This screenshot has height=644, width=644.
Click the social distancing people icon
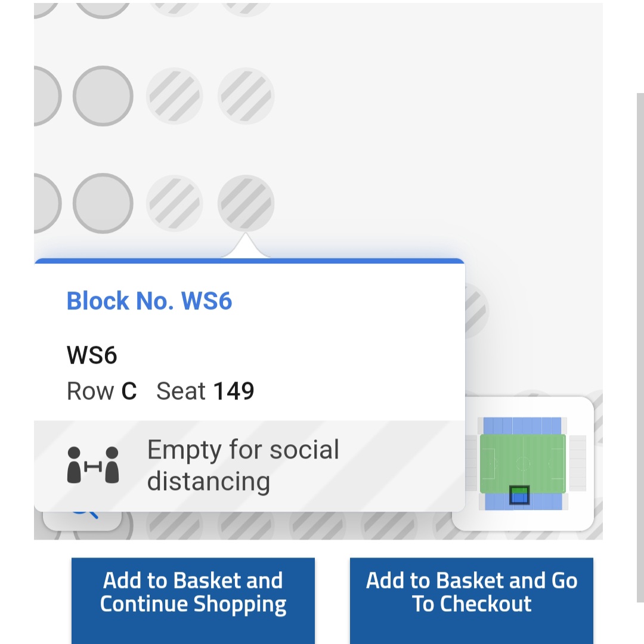click(x=93, y=465)
